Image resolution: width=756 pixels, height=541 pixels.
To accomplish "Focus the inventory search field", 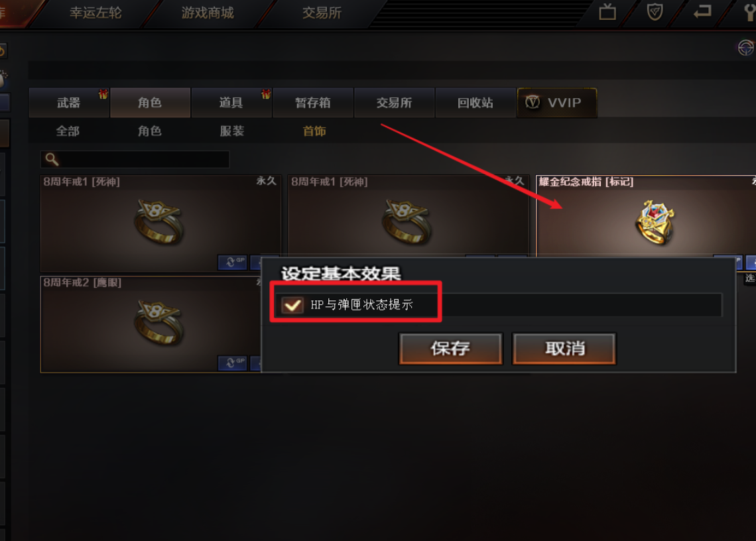I will point(135,159).
